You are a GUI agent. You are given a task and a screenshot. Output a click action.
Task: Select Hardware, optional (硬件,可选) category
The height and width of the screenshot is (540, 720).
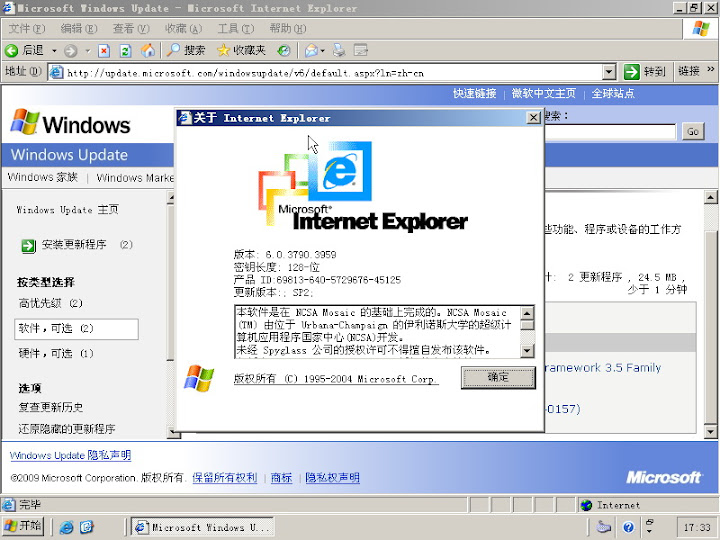(x=56, y=353)
